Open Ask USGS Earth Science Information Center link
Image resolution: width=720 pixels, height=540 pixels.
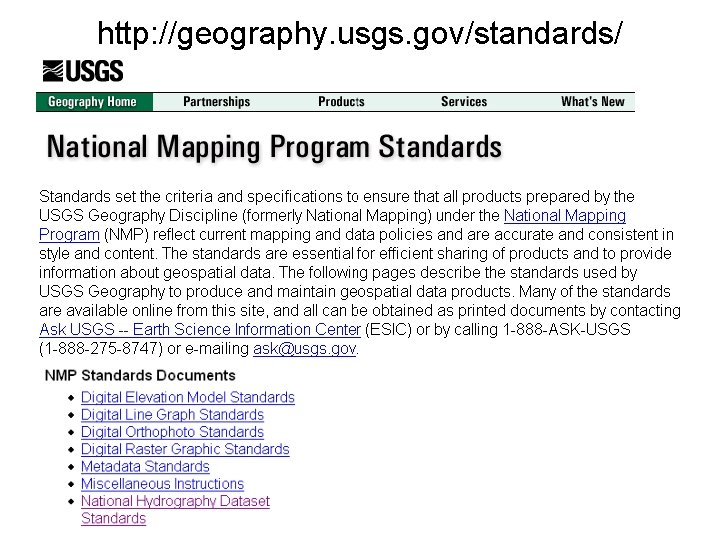point(200,329)
